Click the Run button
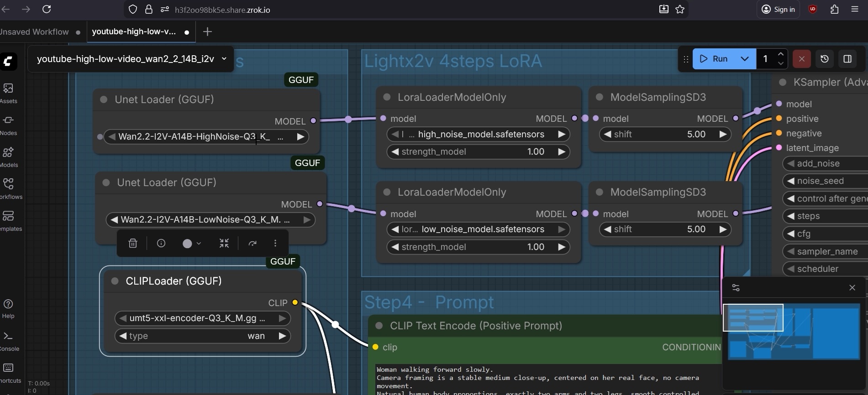The image size is (868, 395). 714,59
